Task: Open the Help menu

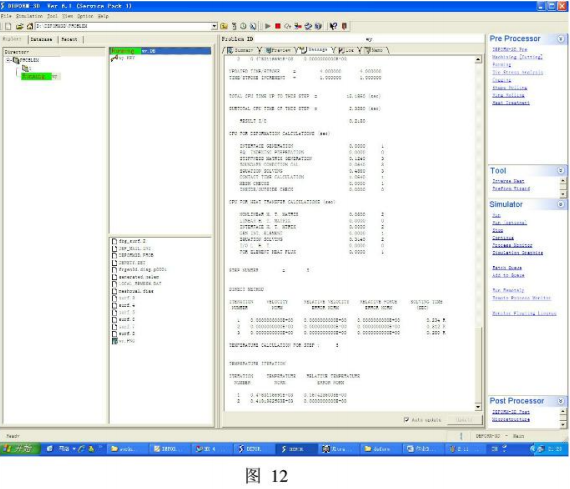Action: [x=103, y=16]
